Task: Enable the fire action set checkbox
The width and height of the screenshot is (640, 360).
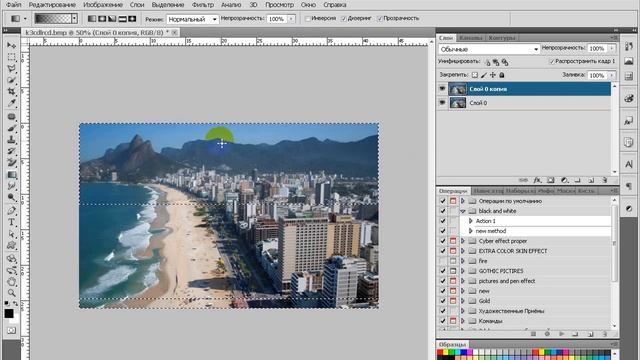Action: pos(442,261)
